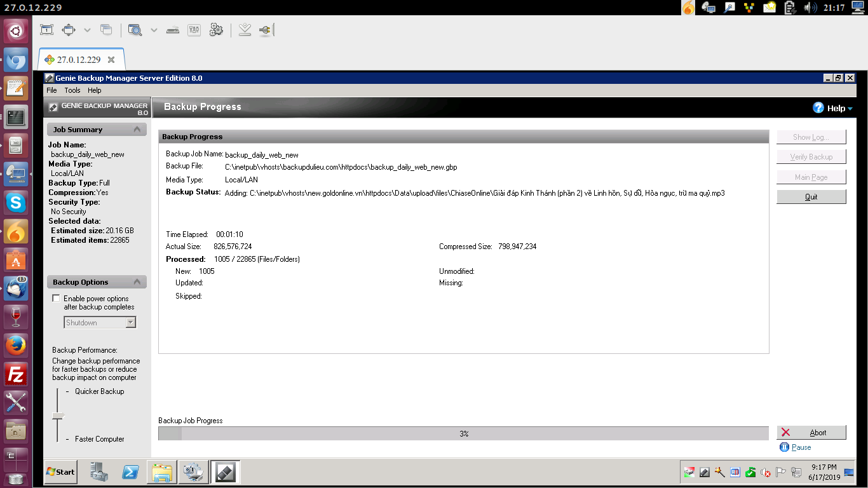This screenshot has height=488, width=868.
Task: Click the Genie Backup Manager taskbar button
Action: [226, 472]
